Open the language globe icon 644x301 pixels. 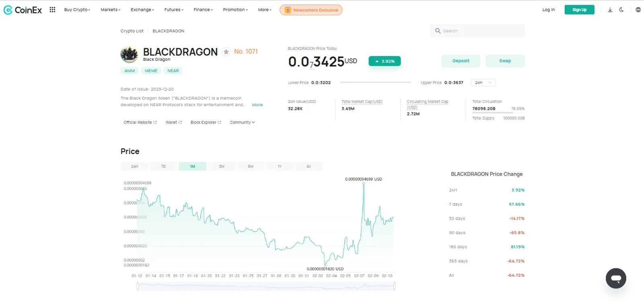[638, 10]
